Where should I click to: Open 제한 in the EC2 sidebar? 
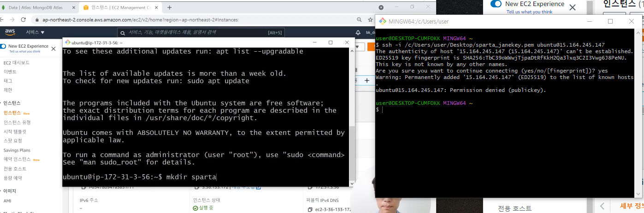pos(8,90)
